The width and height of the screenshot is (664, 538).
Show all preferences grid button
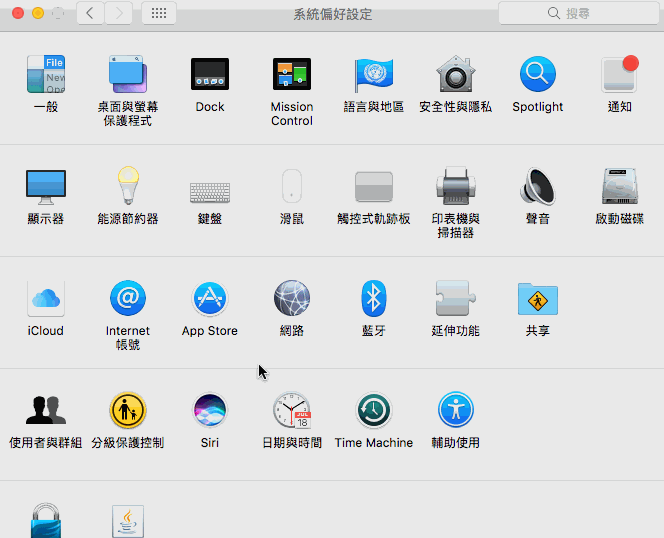coord(159,13)
